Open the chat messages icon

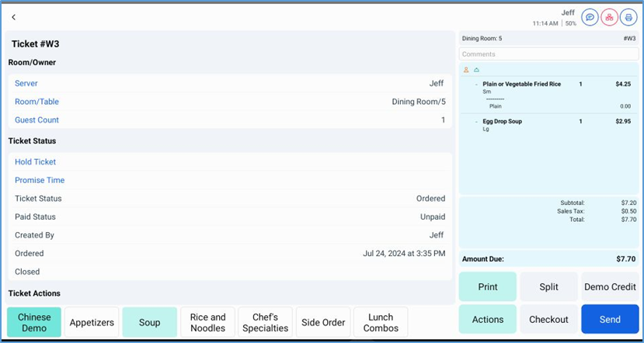pos(590,17)
